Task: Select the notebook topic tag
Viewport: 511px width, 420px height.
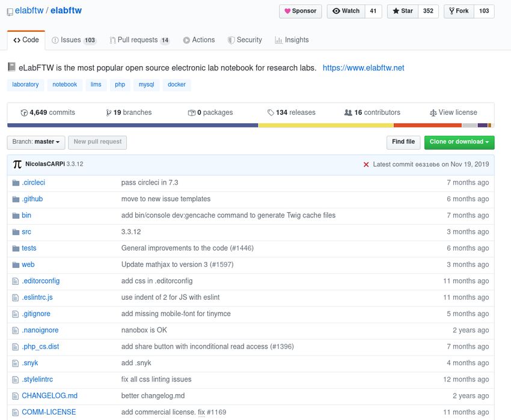Action: (65, 85)
